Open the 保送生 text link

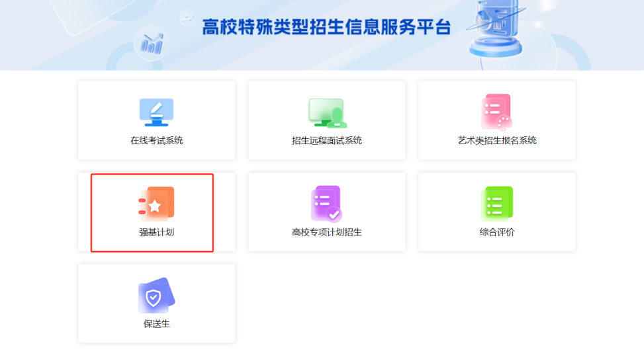click(156, 324)
